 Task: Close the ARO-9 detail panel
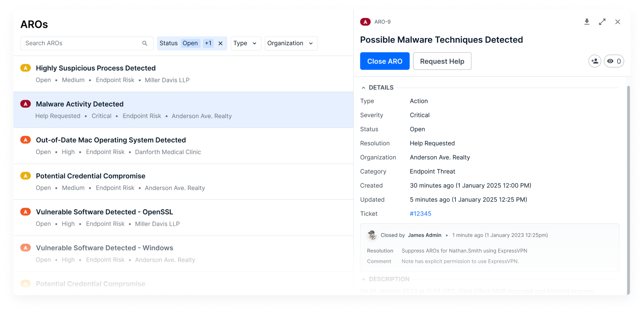point(618,21)
